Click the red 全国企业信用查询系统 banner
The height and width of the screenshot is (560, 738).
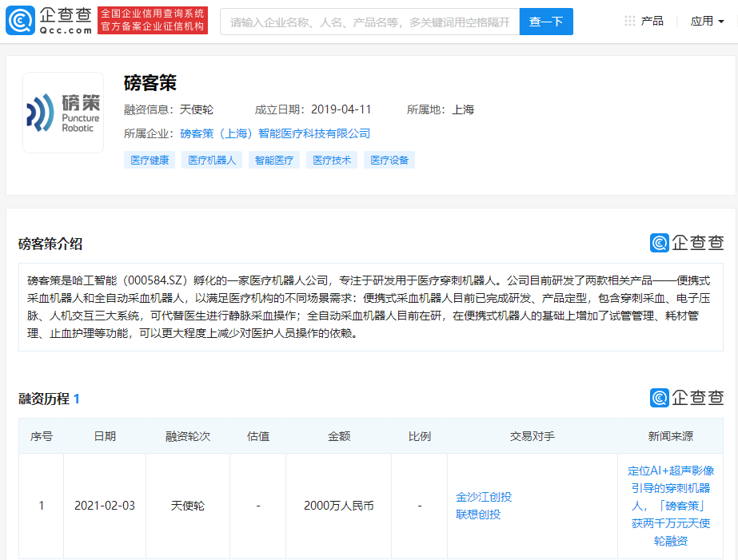pyautogui.click(x=153, y=20)
